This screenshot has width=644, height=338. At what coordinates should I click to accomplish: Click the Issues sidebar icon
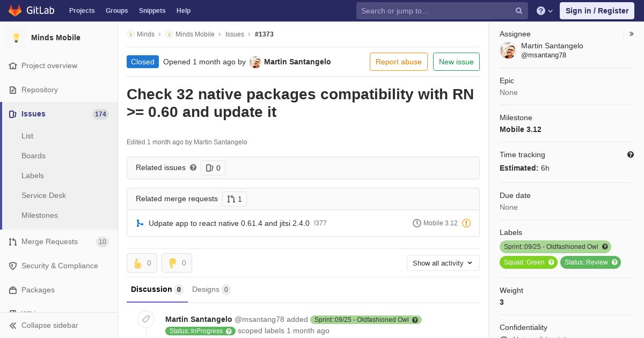(x=13, y=114)
